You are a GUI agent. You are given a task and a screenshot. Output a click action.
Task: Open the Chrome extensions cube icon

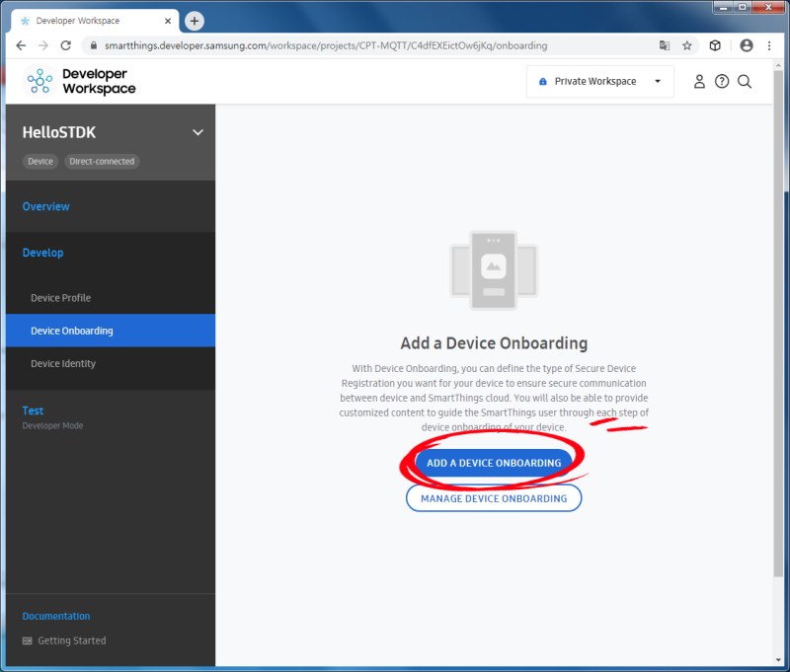point(713,45)
